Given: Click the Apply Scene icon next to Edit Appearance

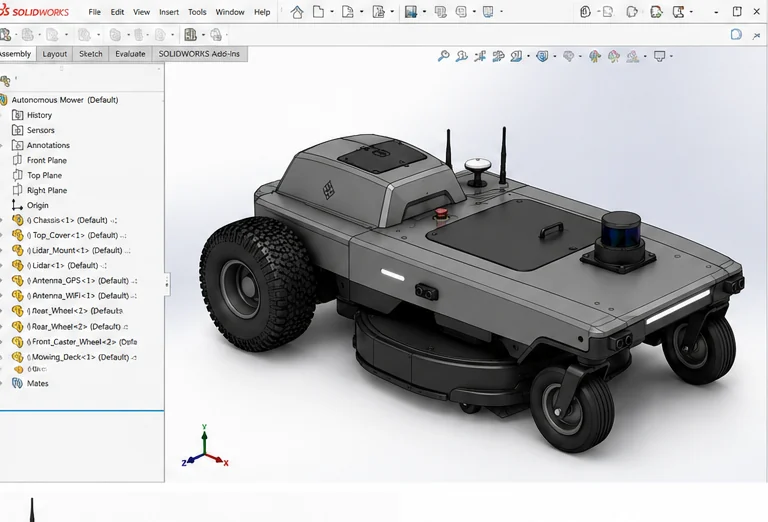Looking at the screenshot, I should (x=614, y=56).
